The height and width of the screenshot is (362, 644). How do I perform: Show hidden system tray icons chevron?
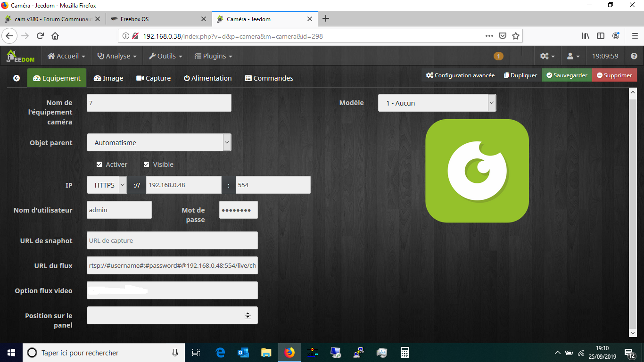(557, 353)
